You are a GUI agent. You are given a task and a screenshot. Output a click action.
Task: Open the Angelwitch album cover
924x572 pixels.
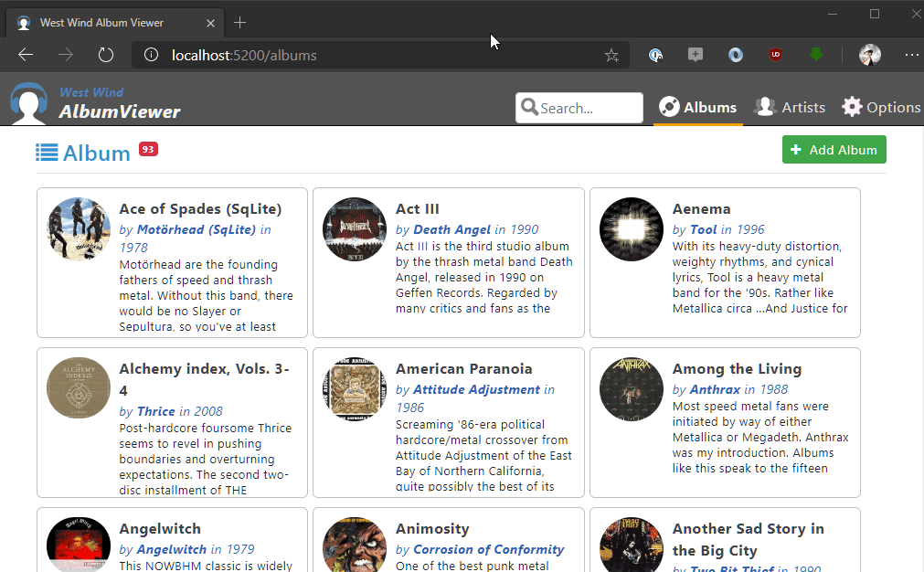[x=79, y=545]
